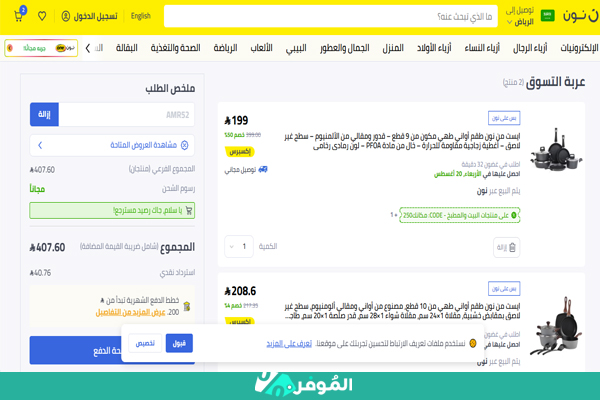Viewport: 600px width, 400px height.
Task: Open the 10-piece cookware set thumbnail
Action: tap(556, 325)
